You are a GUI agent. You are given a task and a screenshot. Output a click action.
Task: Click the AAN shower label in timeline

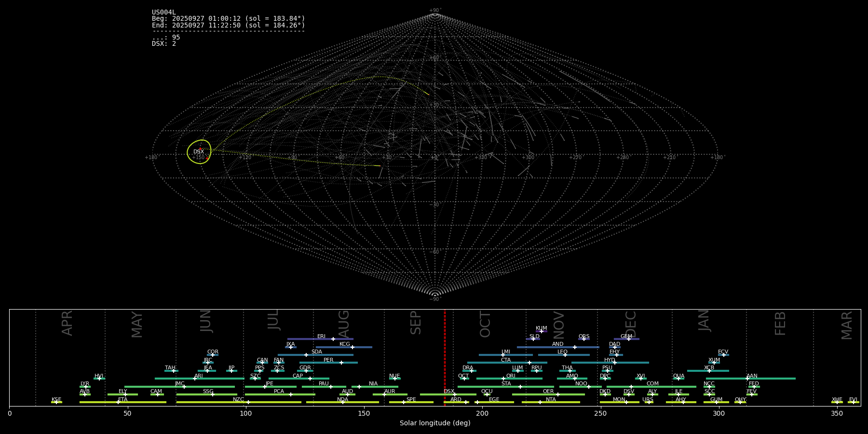pos(752,376)
